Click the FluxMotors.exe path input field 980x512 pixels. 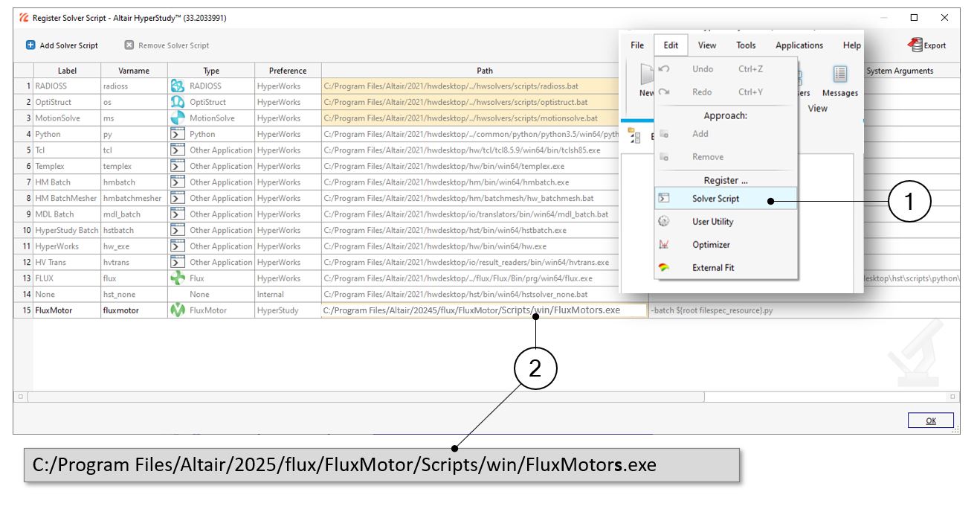(485, 310)
